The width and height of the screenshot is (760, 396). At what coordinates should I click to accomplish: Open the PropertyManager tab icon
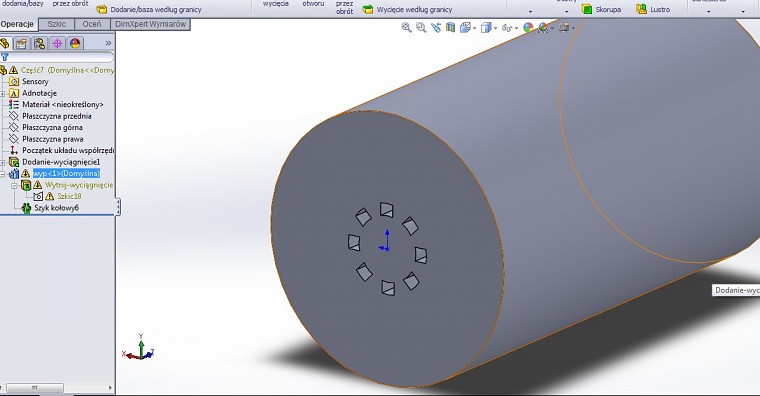pyautogui.click(x=21, y=44)
